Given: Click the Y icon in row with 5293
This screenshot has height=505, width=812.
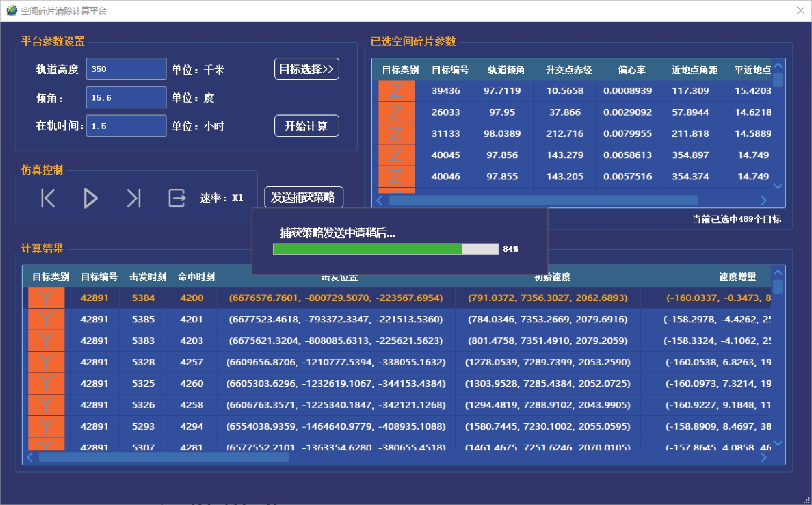Looking at the screenshot, I should click(x=46, y=426).
